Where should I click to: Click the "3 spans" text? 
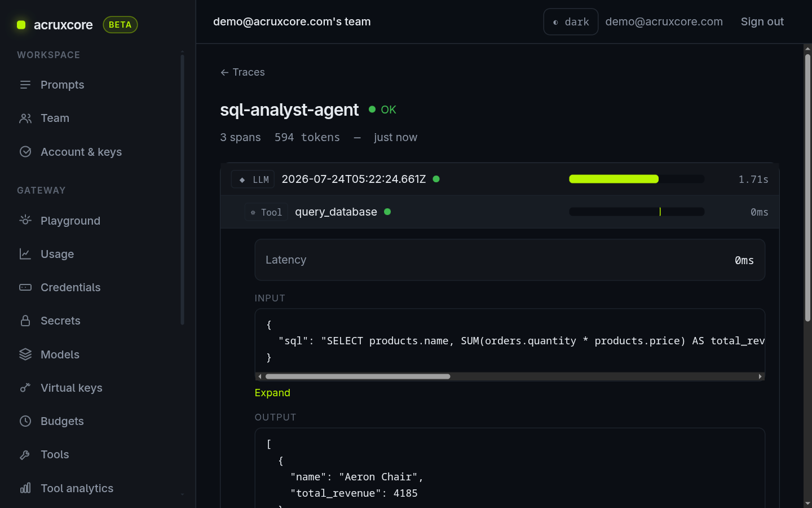click(240, 137)
